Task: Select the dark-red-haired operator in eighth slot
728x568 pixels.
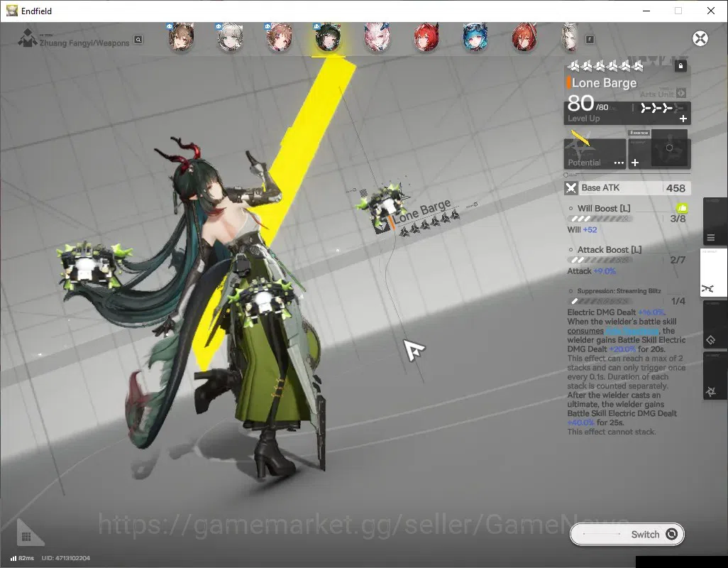Action: point(524,37)
